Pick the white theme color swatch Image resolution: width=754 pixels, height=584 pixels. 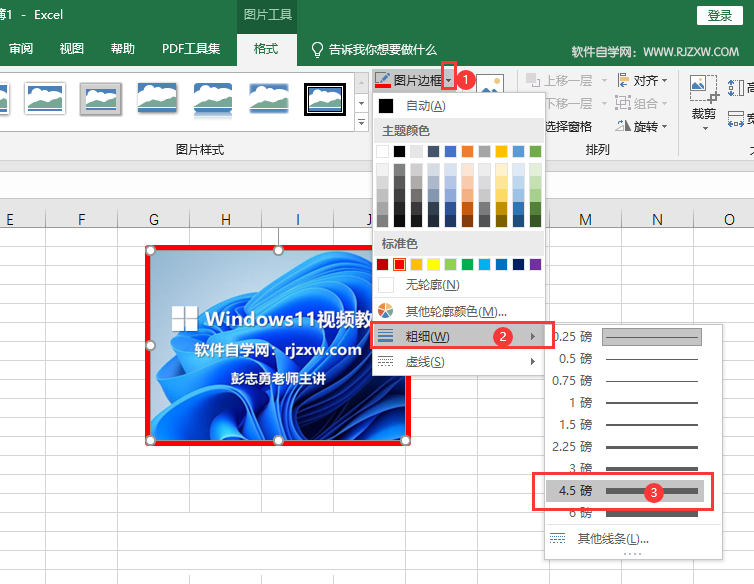point(382,152)
